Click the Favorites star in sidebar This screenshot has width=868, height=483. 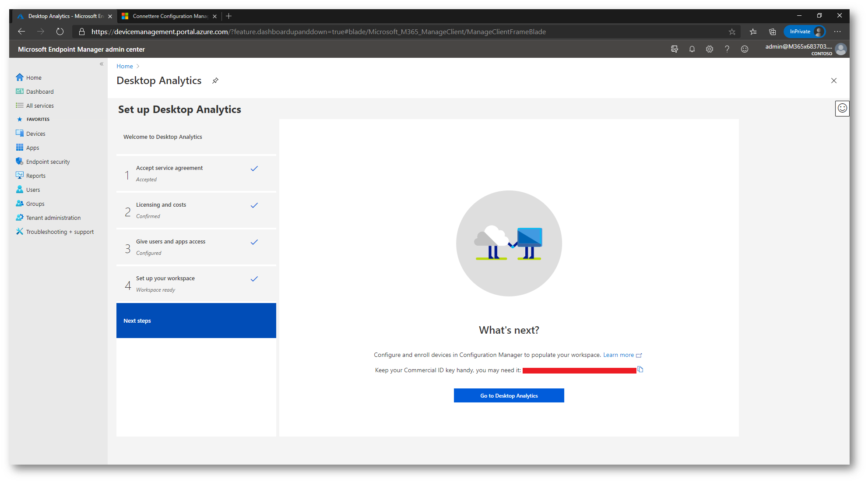tap(20, 119)
